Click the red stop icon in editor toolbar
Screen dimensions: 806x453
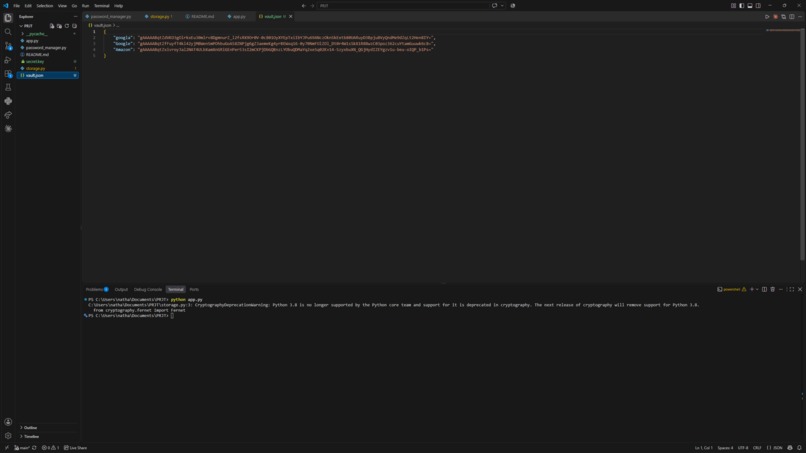[776, 16]
